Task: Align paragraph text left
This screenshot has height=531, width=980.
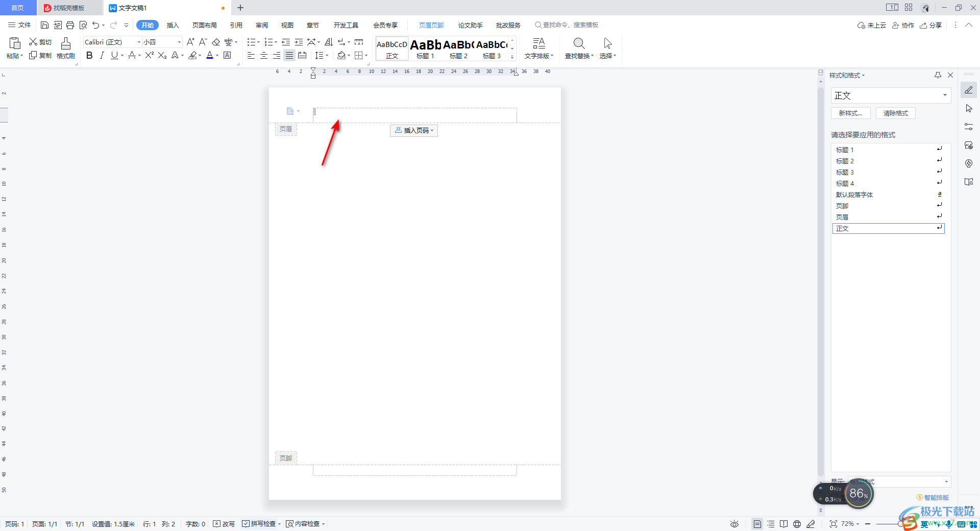Action: [251, 55]
